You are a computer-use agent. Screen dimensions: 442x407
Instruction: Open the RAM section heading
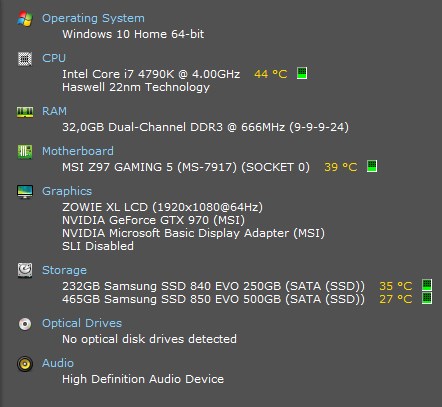click(54, 111)
